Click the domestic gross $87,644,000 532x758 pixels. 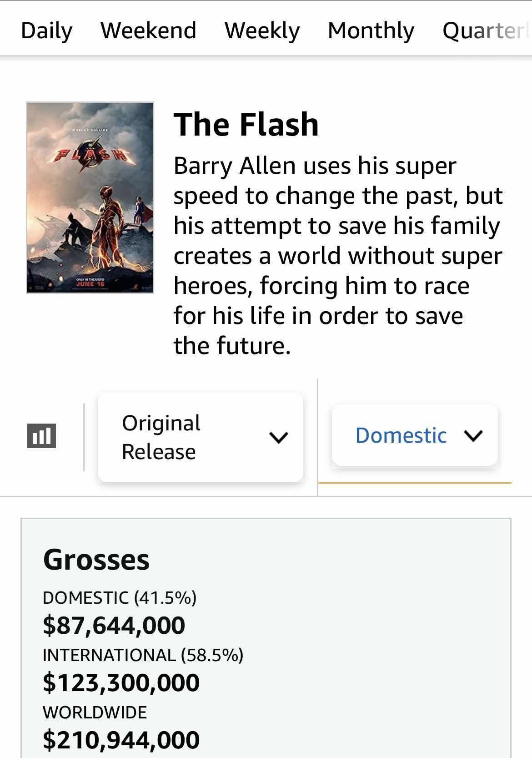point(114,625)
